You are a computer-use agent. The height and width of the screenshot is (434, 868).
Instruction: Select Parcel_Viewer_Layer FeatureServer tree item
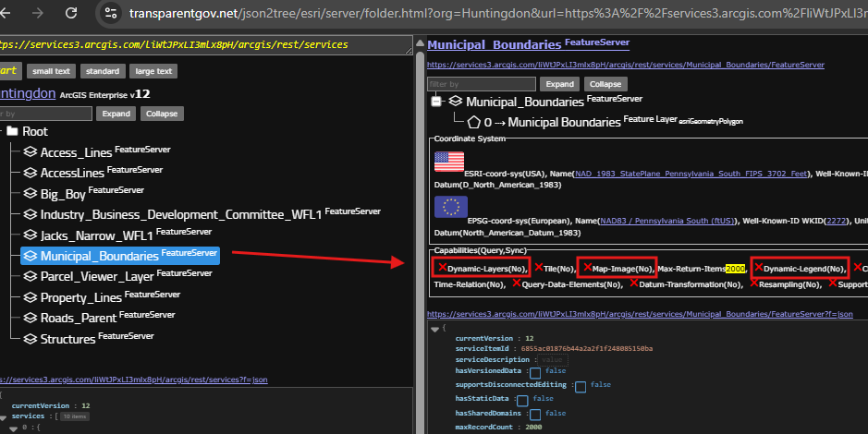pyautogui.click(x=116, y=276)
